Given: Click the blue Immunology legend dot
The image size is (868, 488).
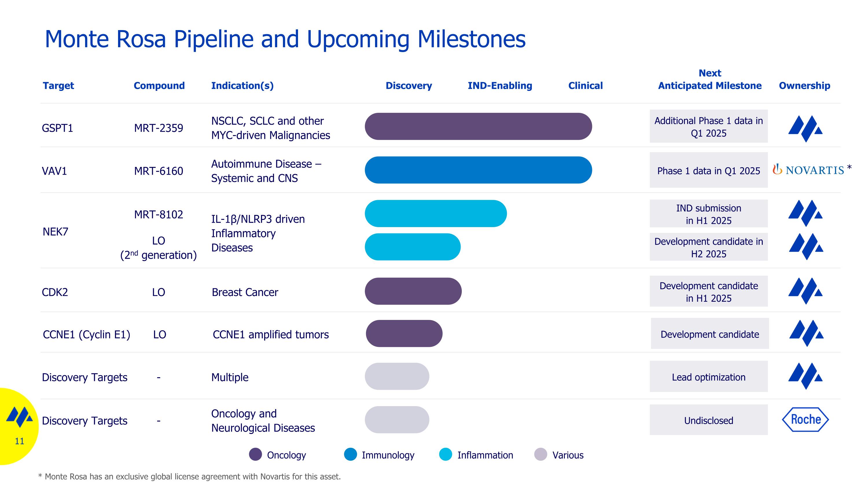Looking at the screenshot, I should pyautogui.click(x=350, y=454).
